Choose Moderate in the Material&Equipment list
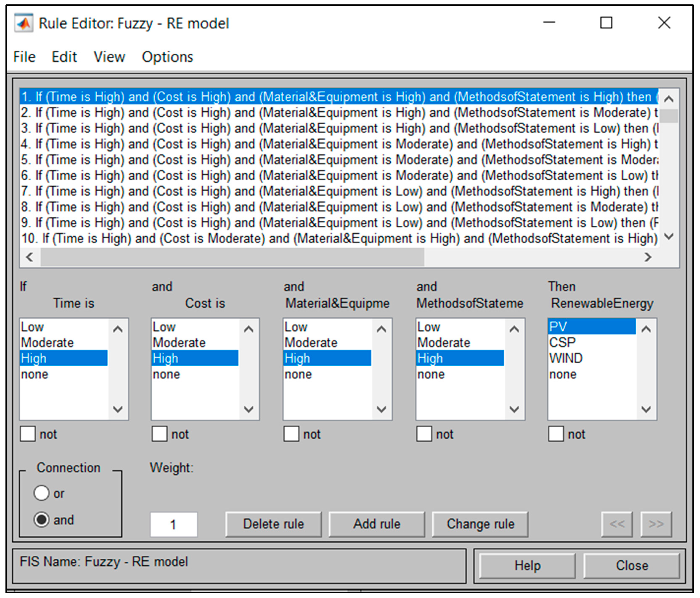This screenshot has height=598, width=700. [x=327, y=342]
